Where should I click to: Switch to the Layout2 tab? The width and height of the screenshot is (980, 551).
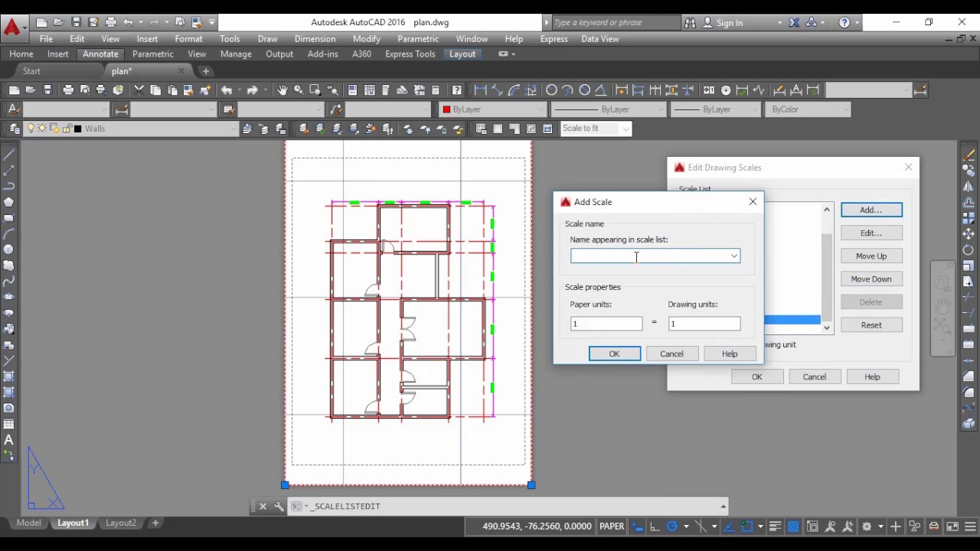pyautogui.click(x=120, y=523)
